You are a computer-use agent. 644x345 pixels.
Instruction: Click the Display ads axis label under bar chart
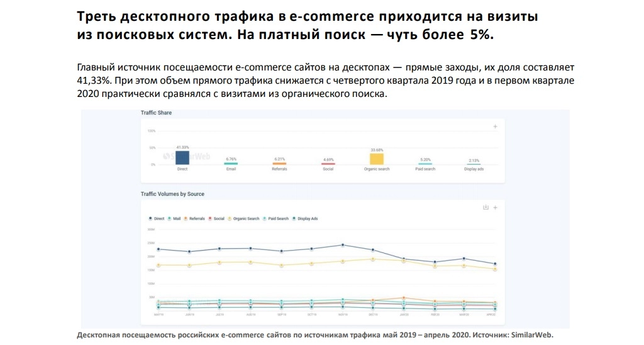pos(474,169)
